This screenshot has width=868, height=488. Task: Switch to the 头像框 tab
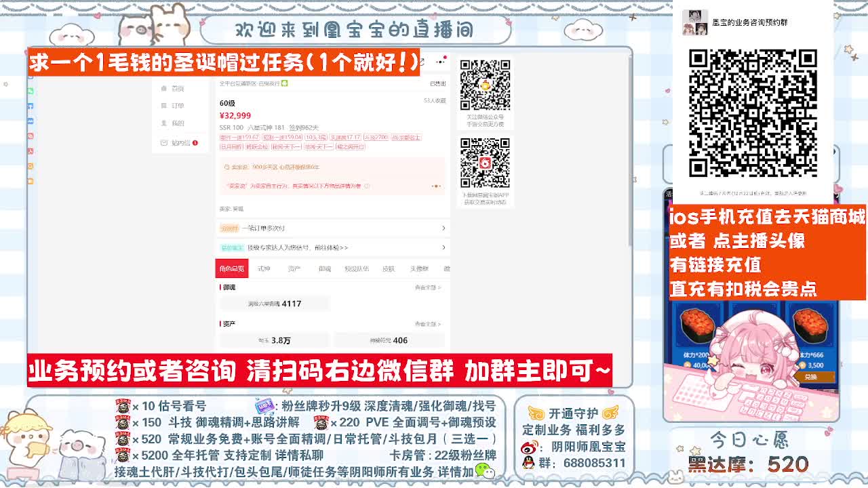coord(420,268)
